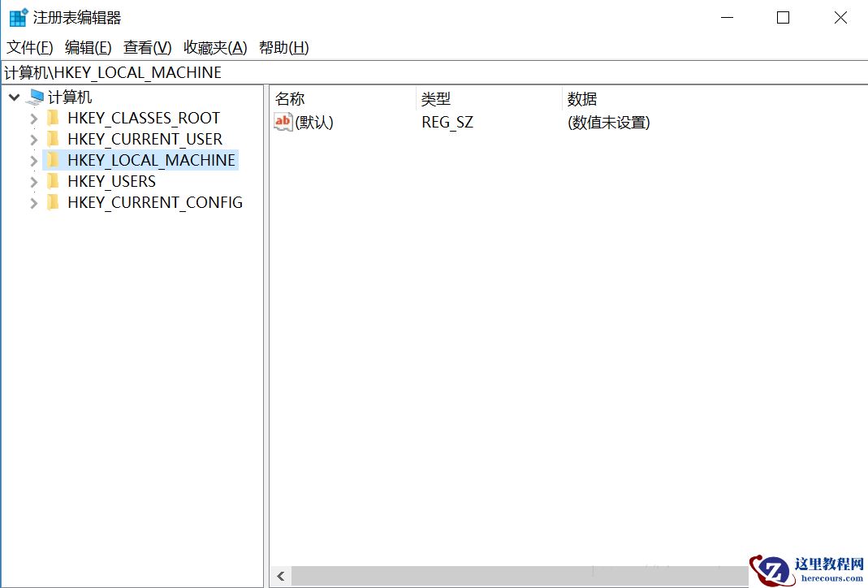The image size is (868, 588).
Task: Click the ab string value icon next to (默认)
Action: (x=283, y=122)
